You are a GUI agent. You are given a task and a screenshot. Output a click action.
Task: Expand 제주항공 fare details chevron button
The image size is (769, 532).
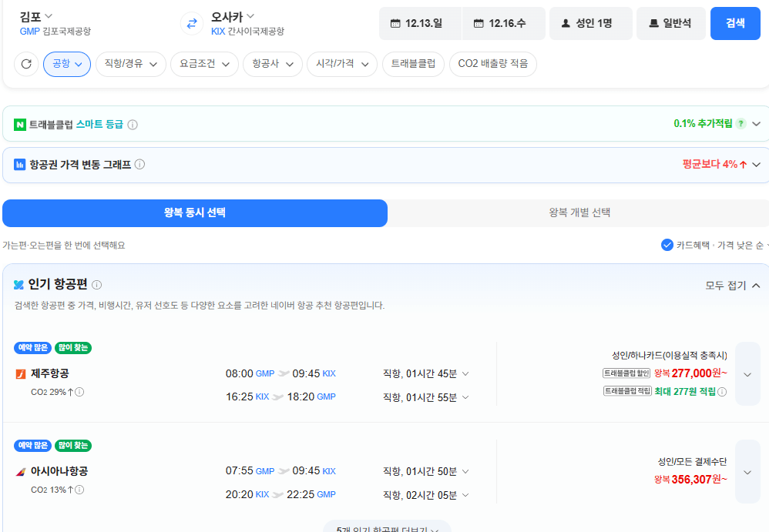pyautogui.click(x=747, y=374)
